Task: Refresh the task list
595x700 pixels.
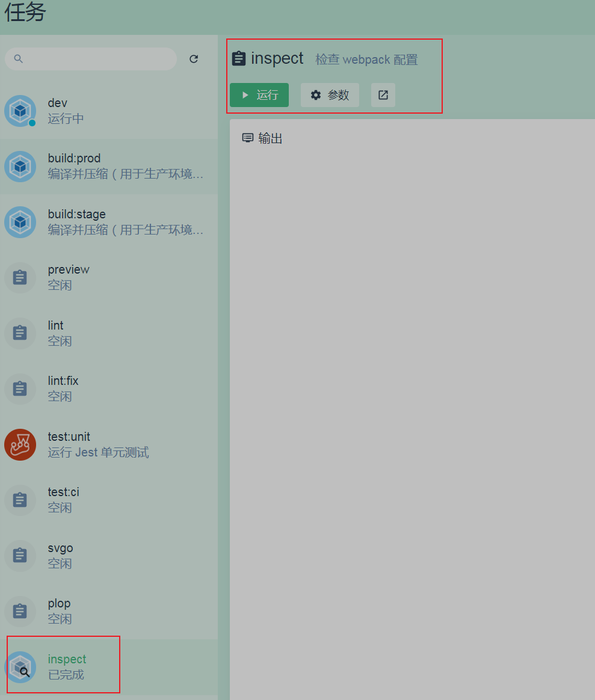Action: coord(193,58)
